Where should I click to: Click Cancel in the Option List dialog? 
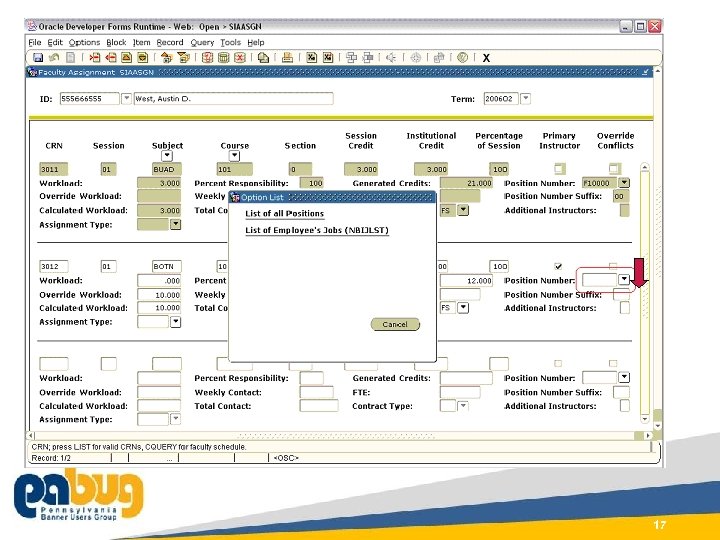tap(395, 324)
